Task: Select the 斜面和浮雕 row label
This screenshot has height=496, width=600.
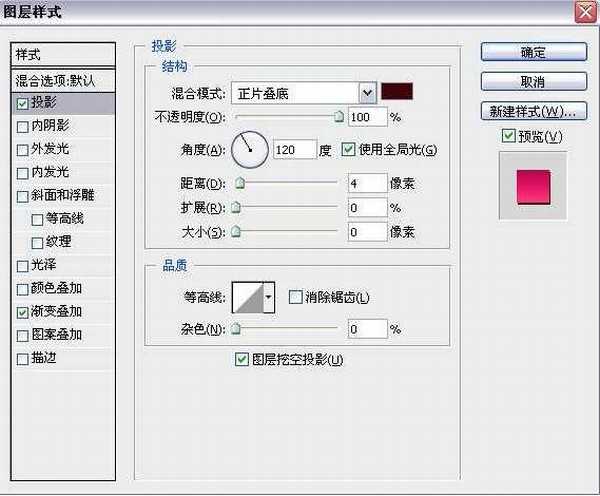Action: [x=63, y=195]
